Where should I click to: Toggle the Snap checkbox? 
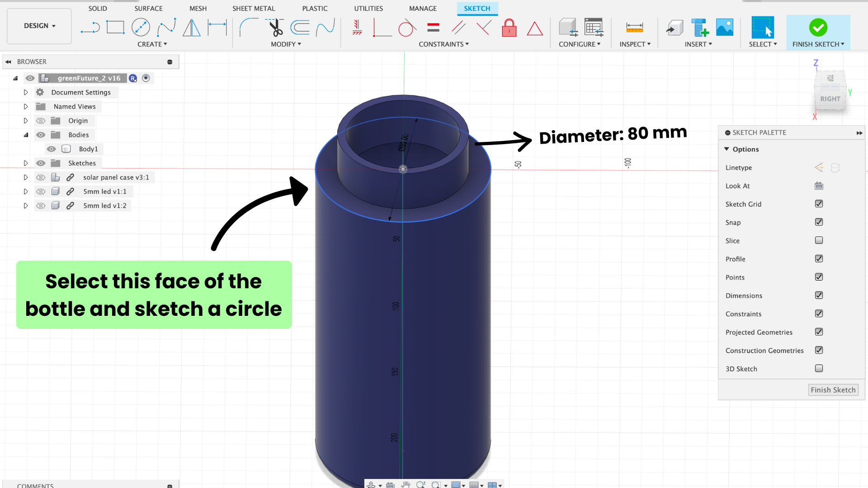819,222
